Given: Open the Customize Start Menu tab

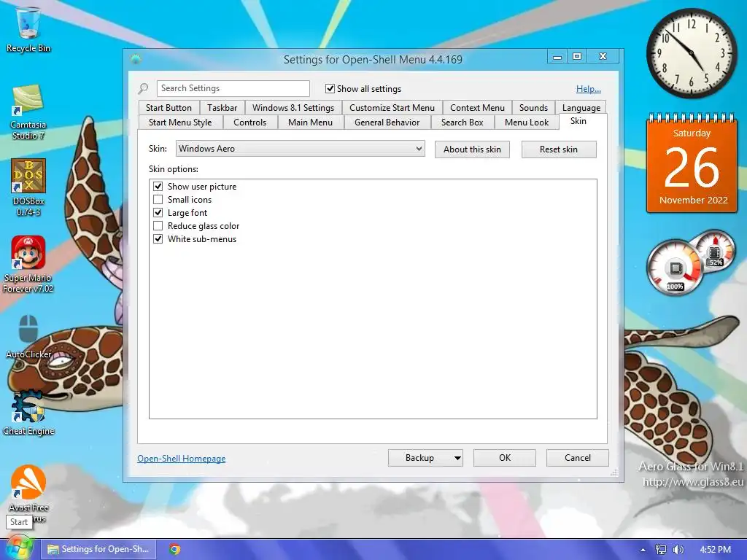Looking at the screenshot, I should (x=392, y=108).
